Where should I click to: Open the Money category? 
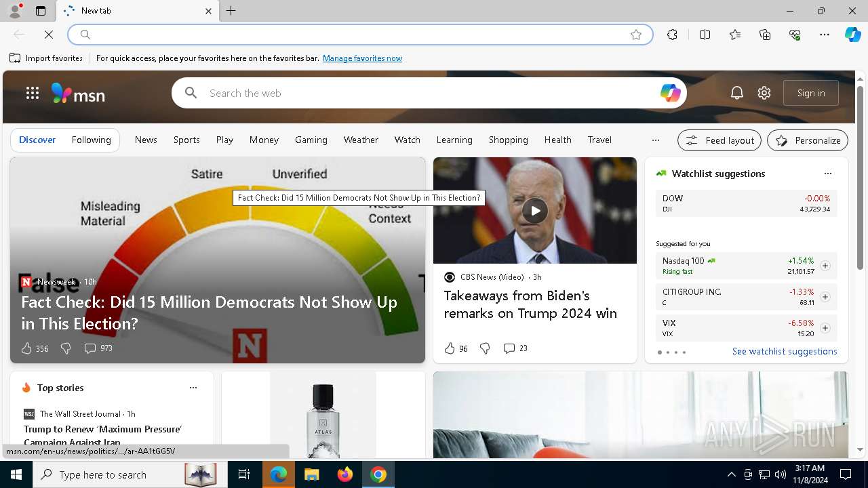pos(264,140)
